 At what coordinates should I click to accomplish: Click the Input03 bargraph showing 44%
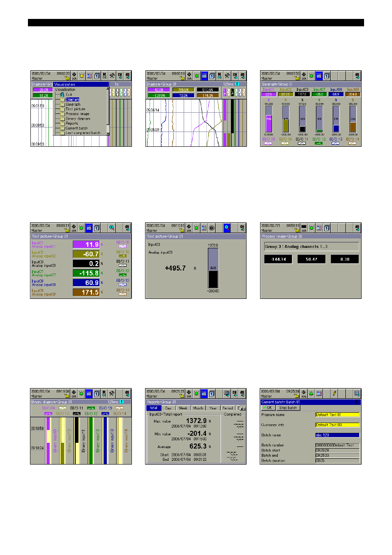pos(213,268)
